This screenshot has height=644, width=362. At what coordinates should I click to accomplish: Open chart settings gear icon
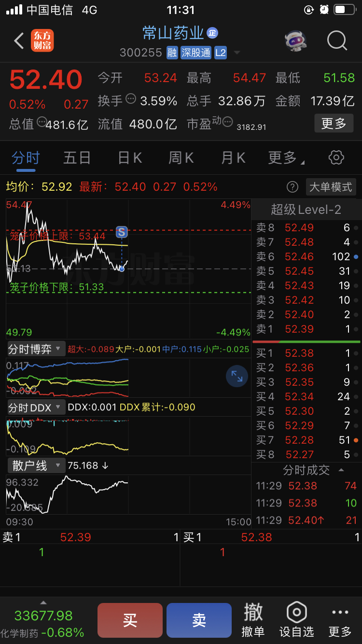click(336, 157)
